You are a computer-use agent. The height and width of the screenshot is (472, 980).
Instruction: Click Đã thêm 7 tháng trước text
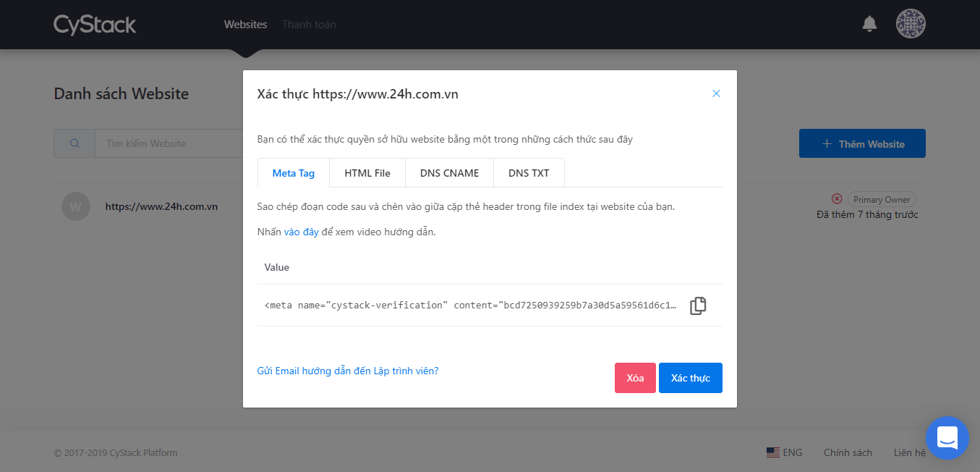tap(867, 214)
